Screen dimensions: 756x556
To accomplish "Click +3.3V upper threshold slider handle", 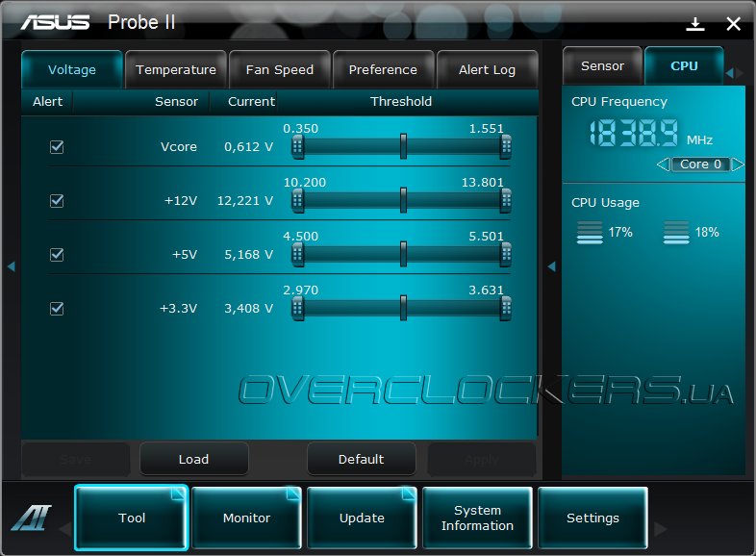I will click(x=506, y=309).
